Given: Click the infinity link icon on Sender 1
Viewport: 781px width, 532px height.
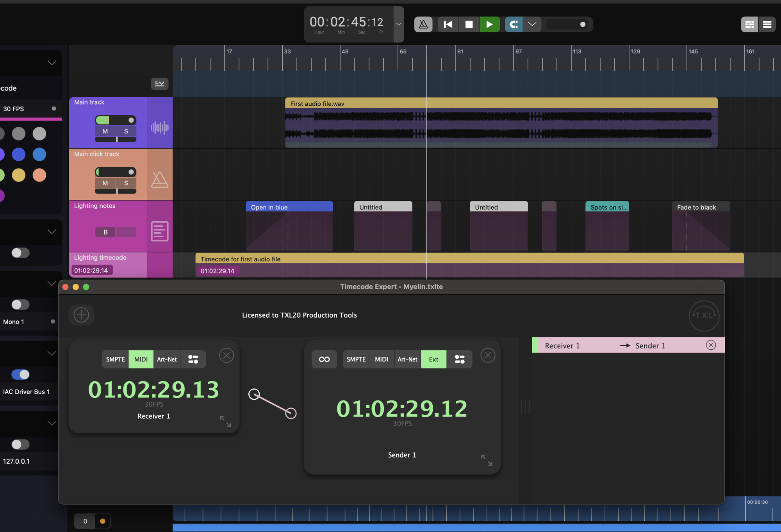Looking at the screenshot, I should pos(324,359).
